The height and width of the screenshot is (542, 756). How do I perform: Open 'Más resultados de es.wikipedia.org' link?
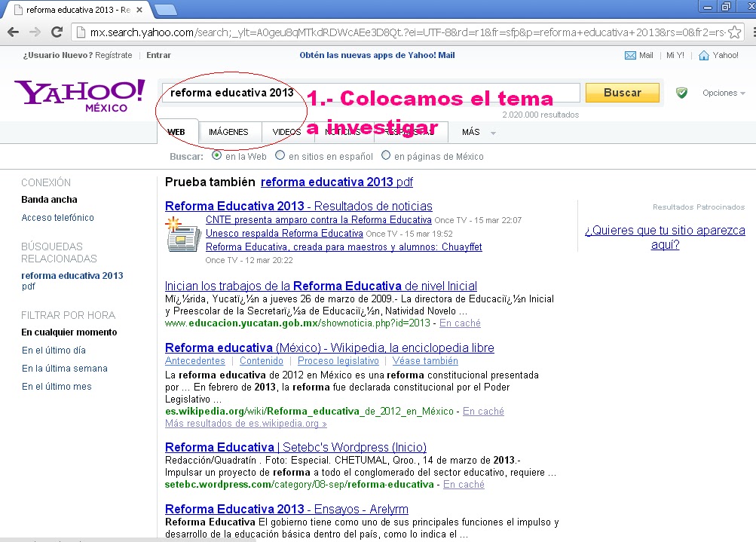pyautogui.click(x=246, y=424)
